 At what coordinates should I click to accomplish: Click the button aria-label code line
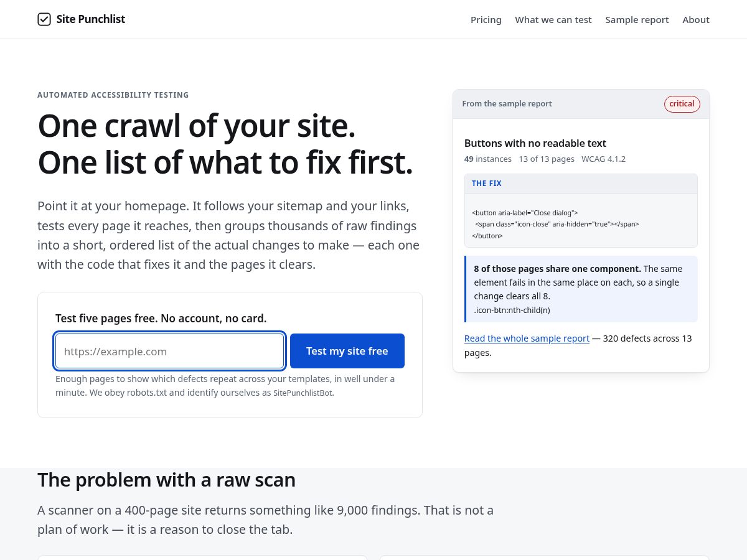[525, 213]
